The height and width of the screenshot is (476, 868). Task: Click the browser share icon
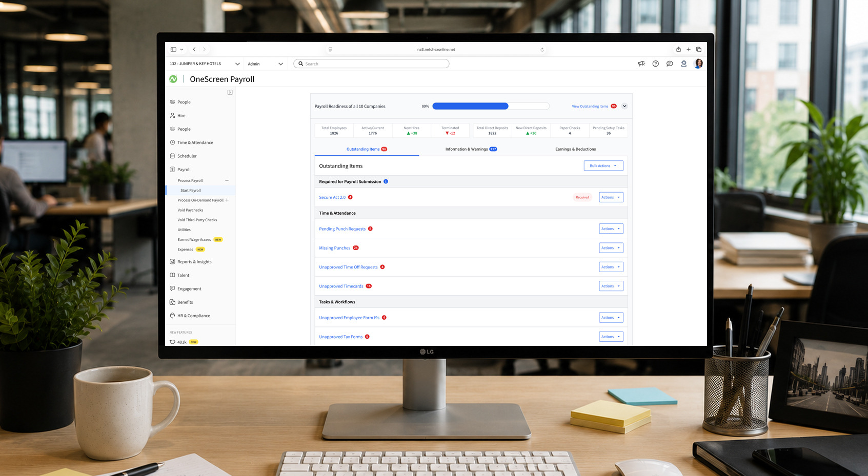678,49
